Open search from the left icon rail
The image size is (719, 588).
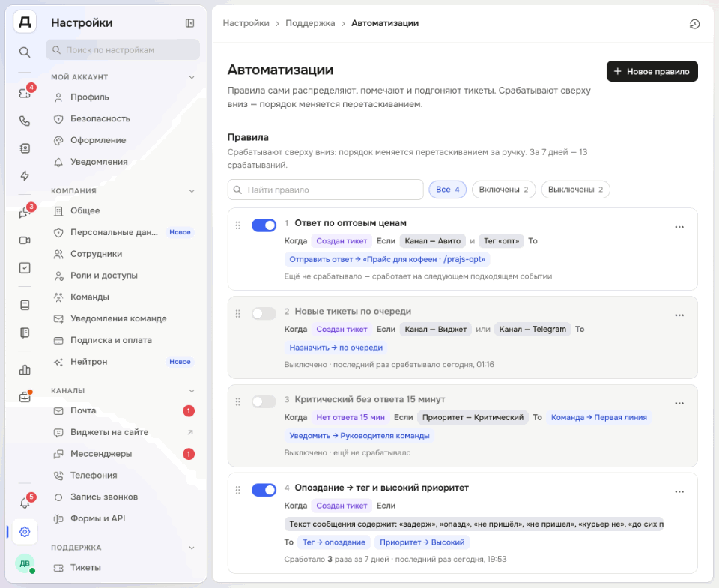25,52
